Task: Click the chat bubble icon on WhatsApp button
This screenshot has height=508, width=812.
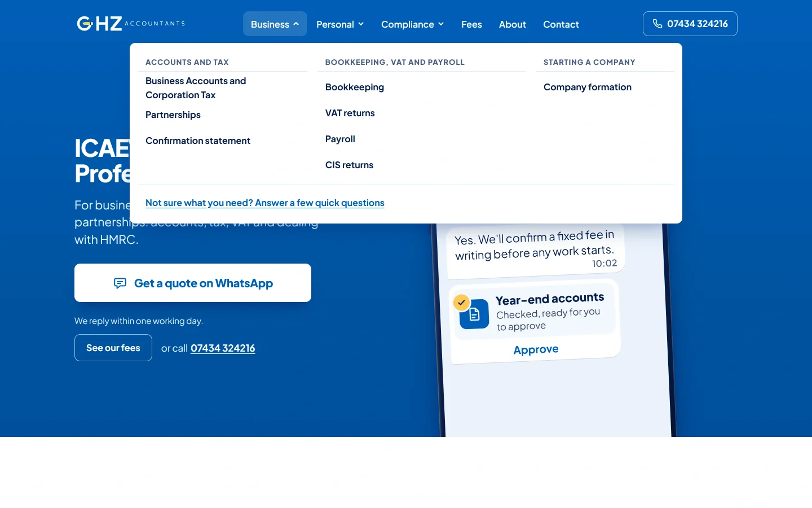Action: pos(120,283)
